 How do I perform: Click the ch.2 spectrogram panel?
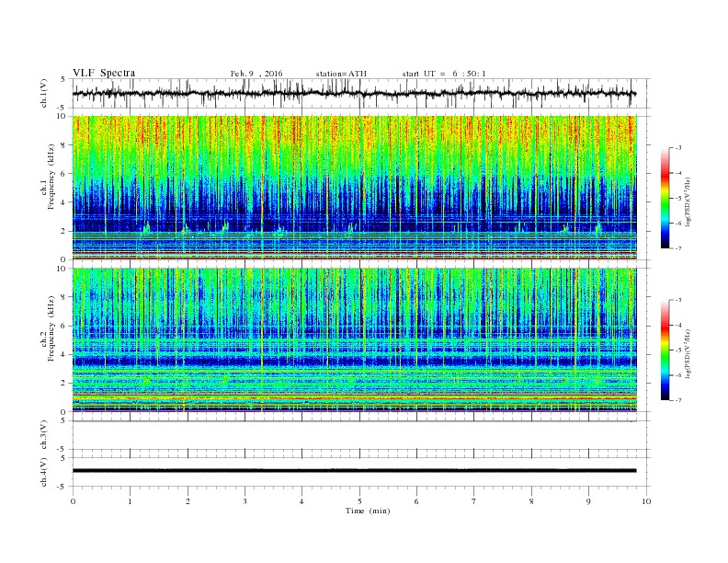355,339
